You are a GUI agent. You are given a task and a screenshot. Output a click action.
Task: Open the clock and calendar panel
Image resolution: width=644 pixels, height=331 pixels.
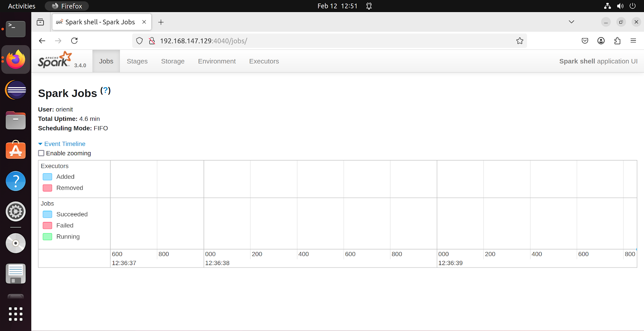[337, 6]
